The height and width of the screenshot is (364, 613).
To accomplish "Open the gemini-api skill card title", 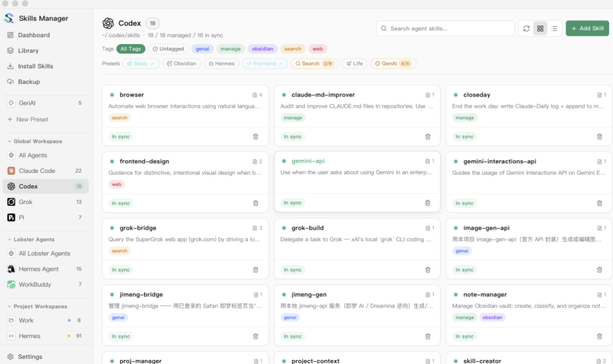I will pyautogui.click(x=308, y=161).
